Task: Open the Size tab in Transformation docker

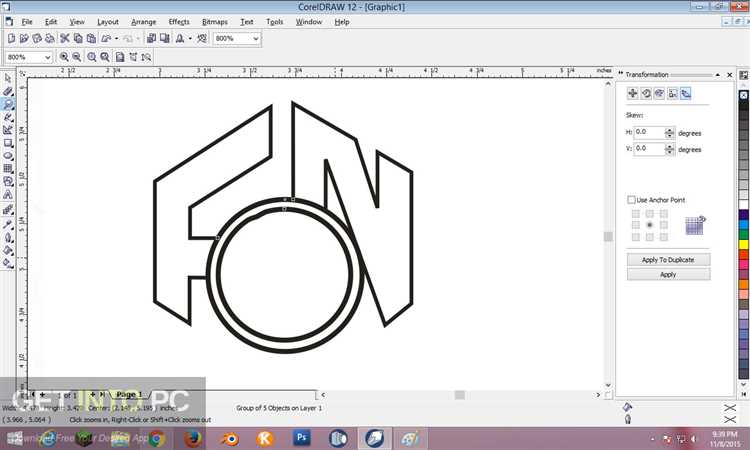Action: pos(673,93)
